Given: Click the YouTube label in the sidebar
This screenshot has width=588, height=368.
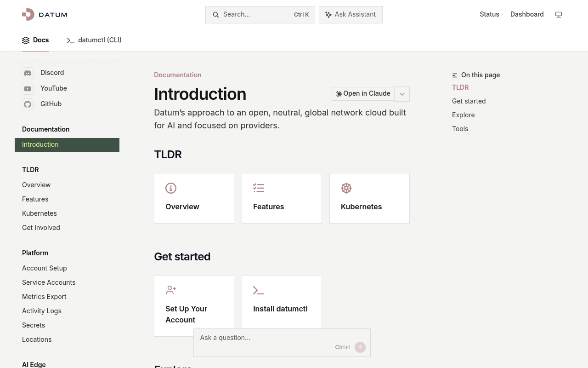Looking at the screenshot, I should coord(54,88).
